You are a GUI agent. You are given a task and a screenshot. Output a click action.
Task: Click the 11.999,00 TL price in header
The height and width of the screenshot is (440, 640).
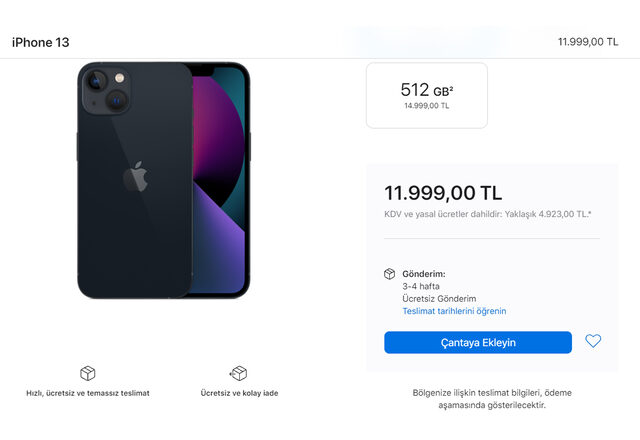588,42
